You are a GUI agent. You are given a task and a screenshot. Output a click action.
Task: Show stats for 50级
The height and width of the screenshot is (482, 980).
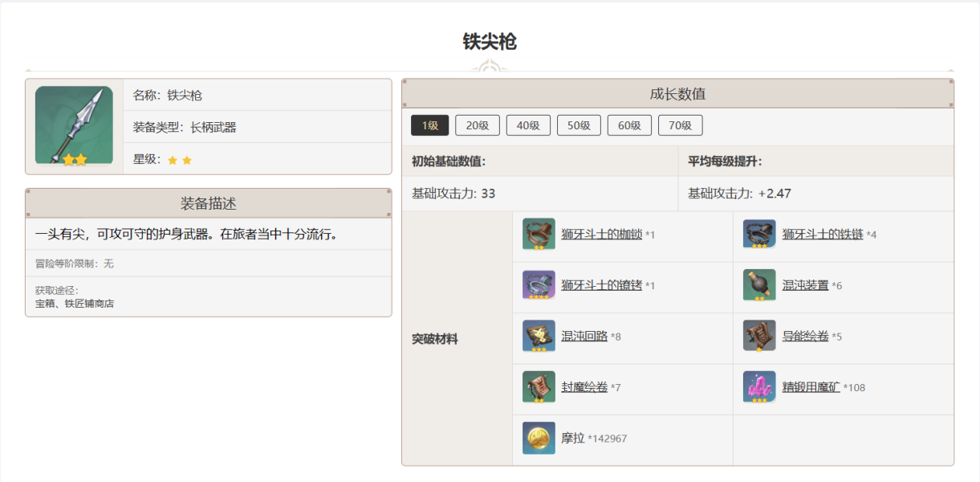click(x=579, y=125)
